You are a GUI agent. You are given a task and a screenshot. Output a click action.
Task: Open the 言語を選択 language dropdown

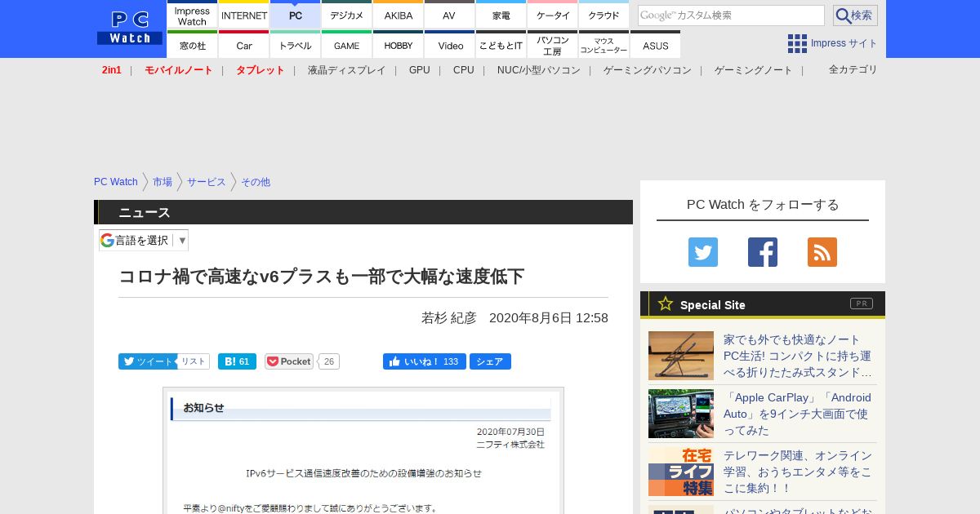(x=144, y=240)
